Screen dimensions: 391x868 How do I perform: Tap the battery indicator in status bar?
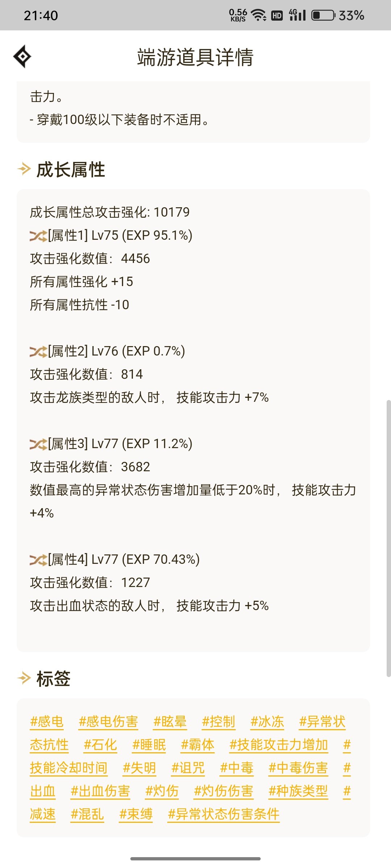[323, 15]
